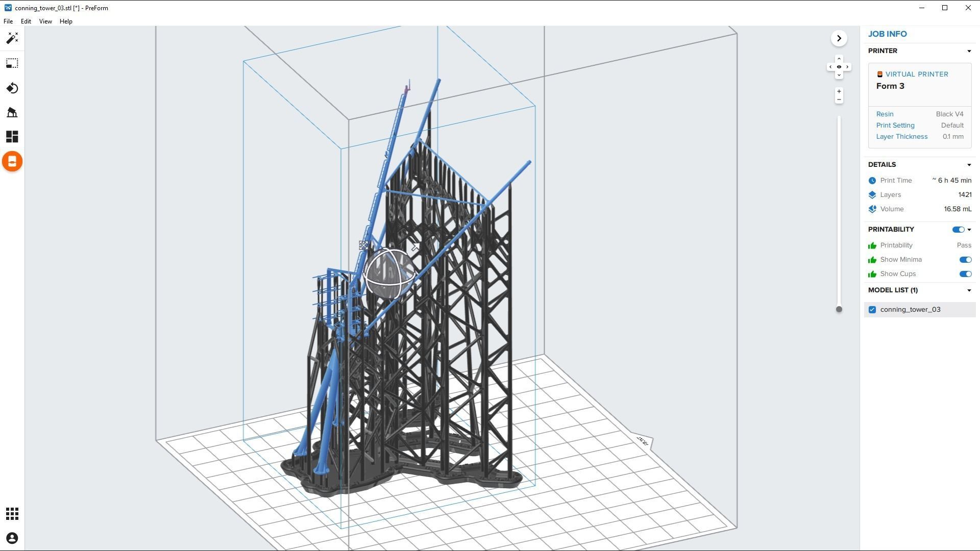
Task: Collapse the Printer section
Action: 969,51
